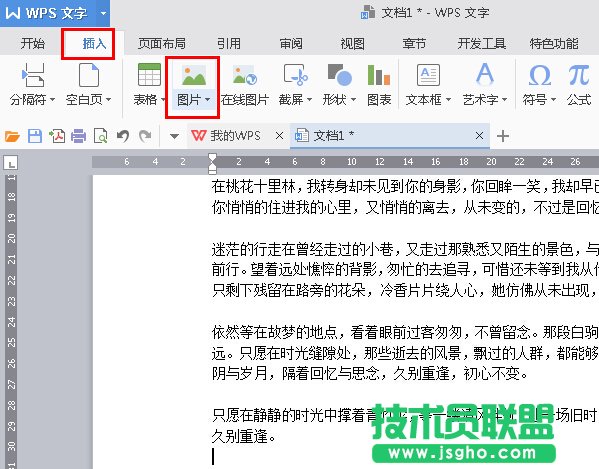
Task: Close the 文档1 tab
Action: 479,136
